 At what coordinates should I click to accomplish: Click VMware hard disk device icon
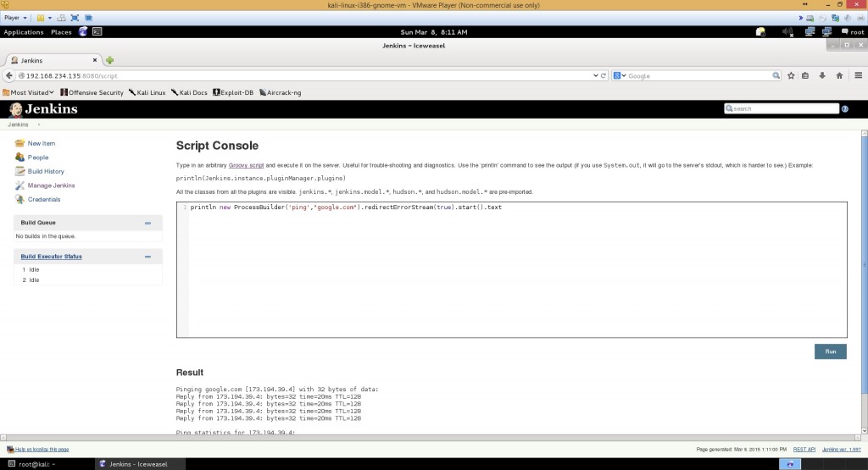click(x=810, y=18)
